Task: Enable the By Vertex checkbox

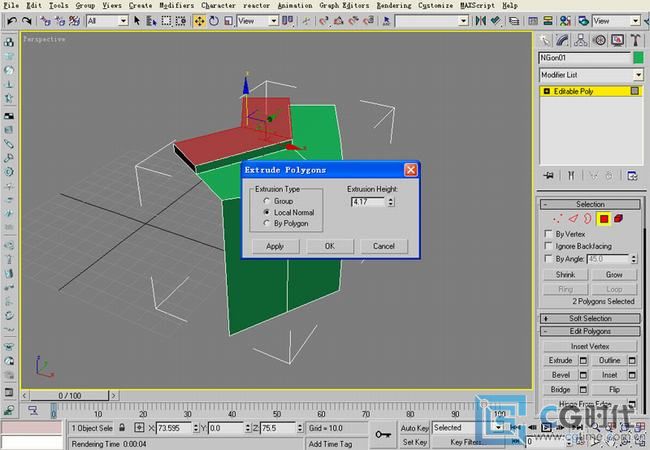Action: pyautogui.click(x=548, y=234)
